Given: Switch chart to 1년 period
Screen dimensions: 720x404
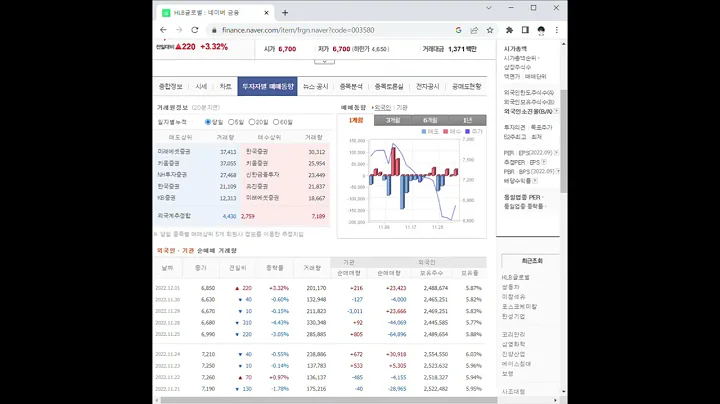Looking at the screenshot, I should (467, 120).
